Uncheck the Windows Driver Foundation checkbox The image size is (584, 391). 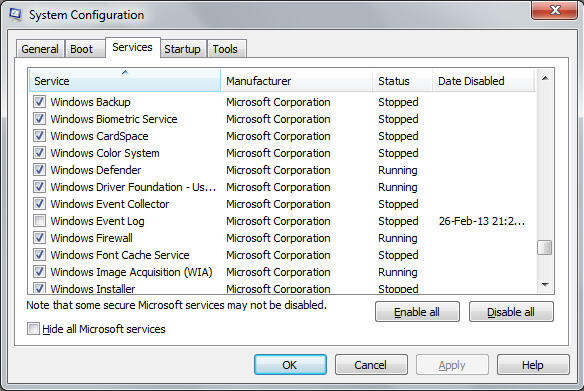[39, 187]
